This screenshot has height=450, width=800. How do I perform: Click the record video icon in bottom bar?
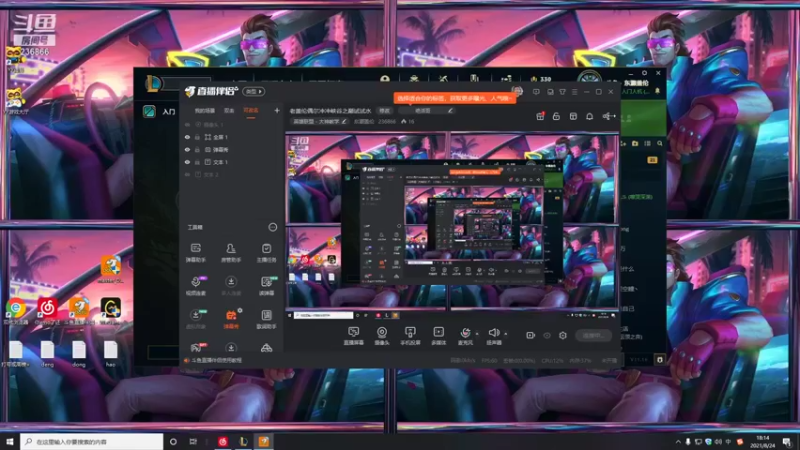[x=530, y=335]
